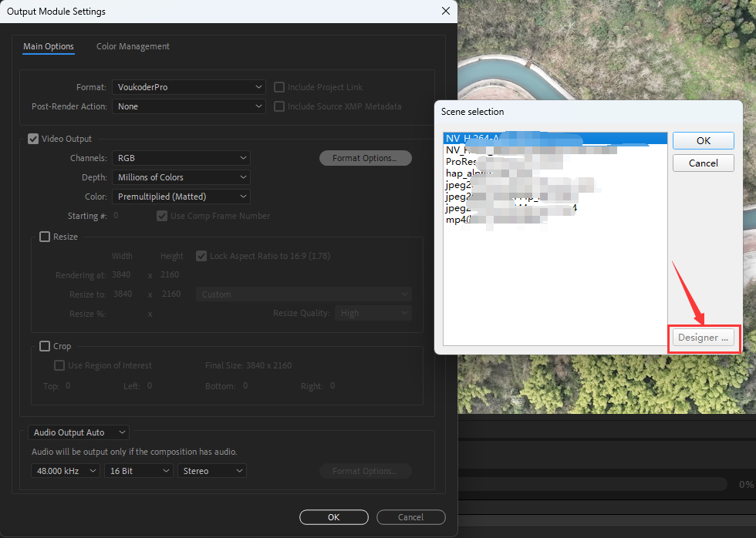Uncheck the Video Output checkbox
This screenshot has width=756, height=538.
coord(33,139)
